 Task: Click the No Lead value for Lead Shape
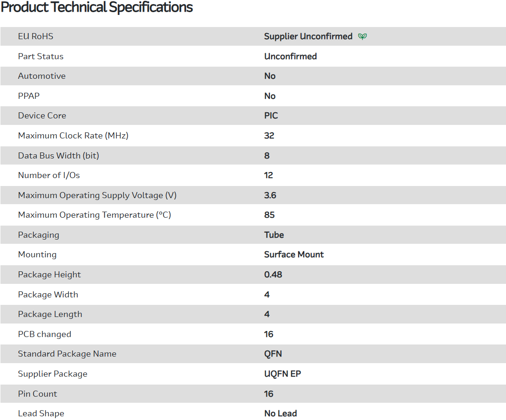(x=280, y=413)
